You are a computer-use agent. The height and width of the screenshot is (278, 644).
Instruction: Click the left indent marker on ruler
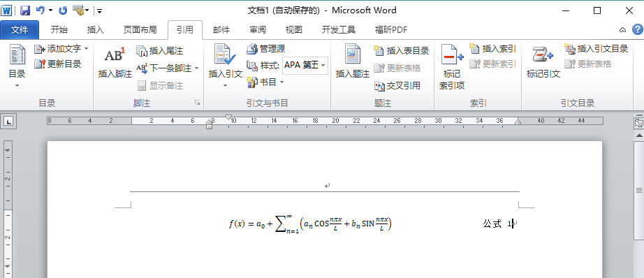pyautogui.click(x=209, y=124)
